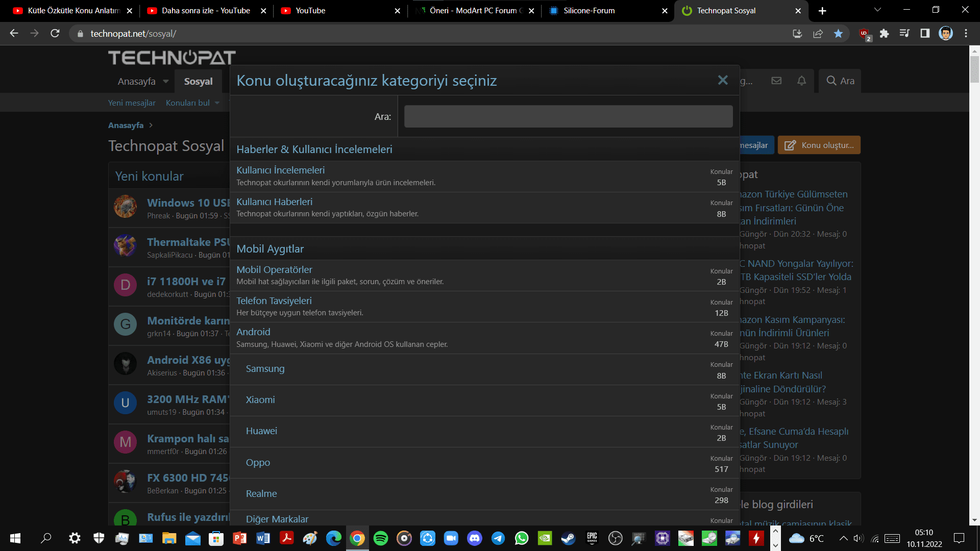Open the Anasayfa nav tab

pyautogui.click(x=136, y=81)
